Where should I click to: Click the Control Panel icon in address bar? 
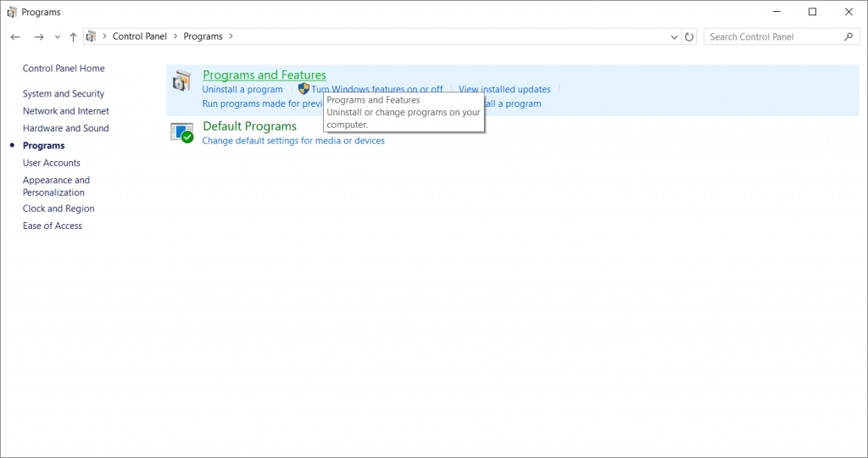pos(92,36)
